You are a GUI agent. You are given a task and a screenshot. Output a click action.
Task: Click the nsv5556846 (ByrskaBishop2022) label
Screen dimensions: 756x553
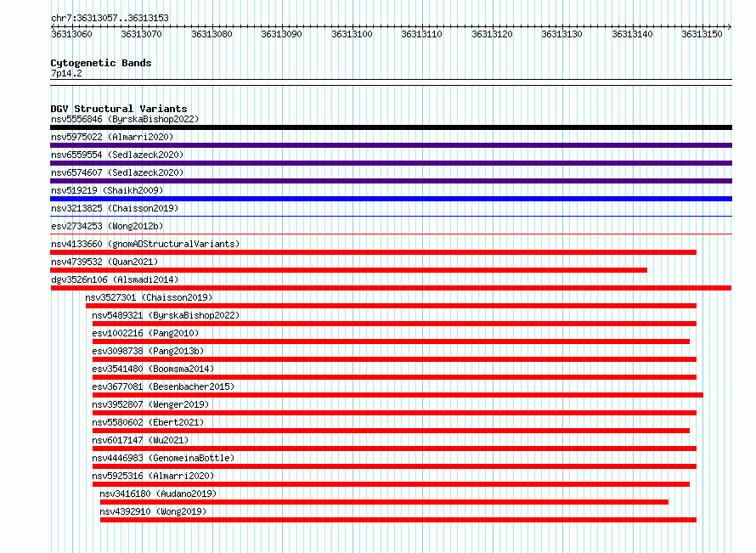(125, 119)
